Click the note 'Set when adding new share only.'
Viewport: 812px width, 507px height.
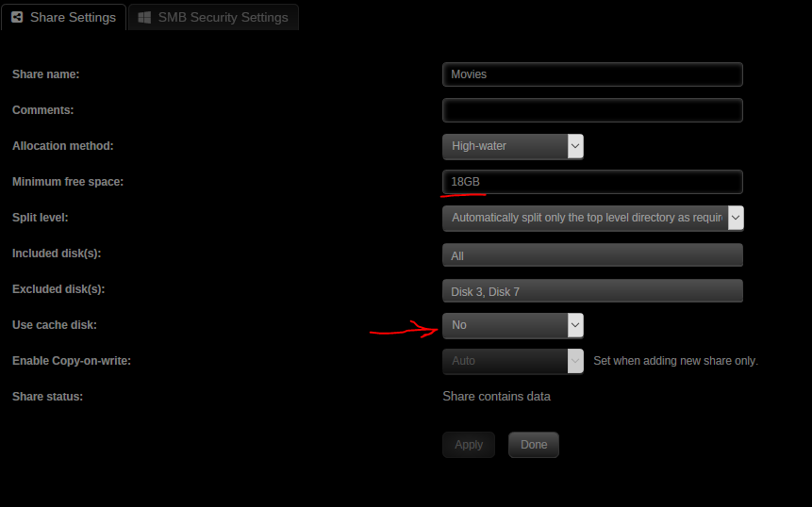[675, 361]
